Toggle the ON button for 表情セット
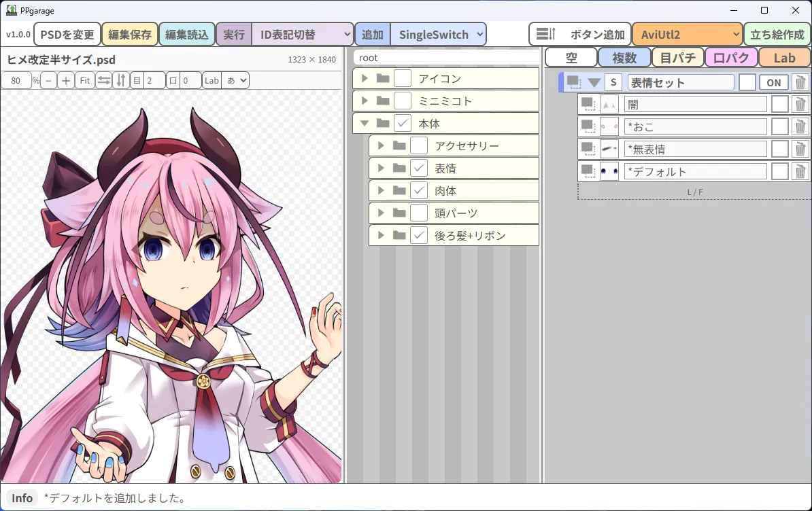Image resolution: width=812 pixels, height=511 pixels. tap(773, 82)
